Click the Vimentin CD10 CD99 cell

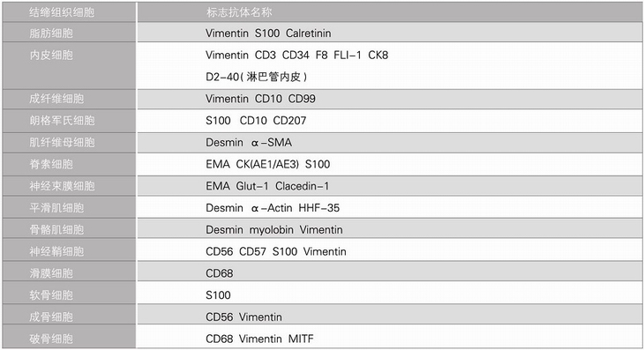[x=390, y=99]
